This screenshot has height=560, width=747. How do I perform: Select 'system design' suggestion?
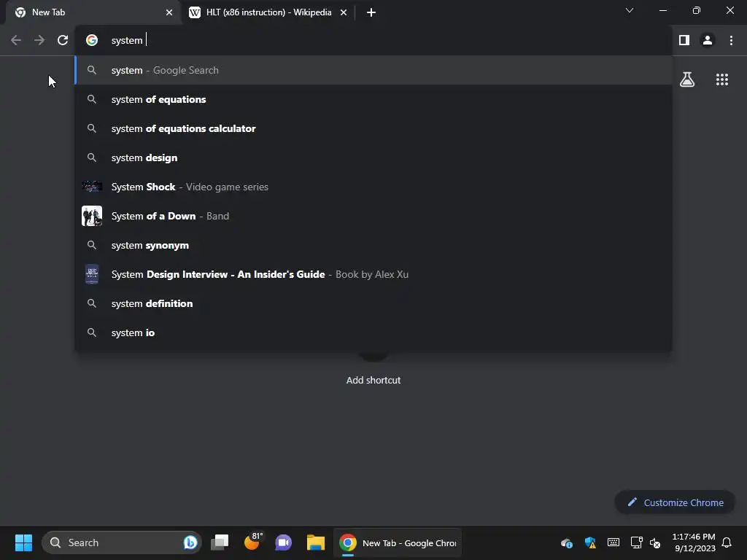(x=373, y=157)
